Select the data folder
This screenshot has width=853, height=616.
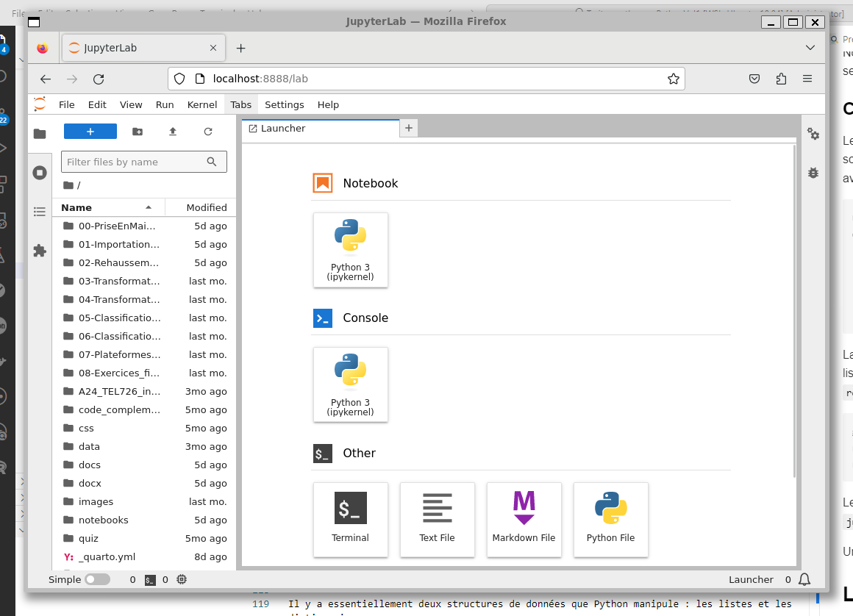point(145,447)
